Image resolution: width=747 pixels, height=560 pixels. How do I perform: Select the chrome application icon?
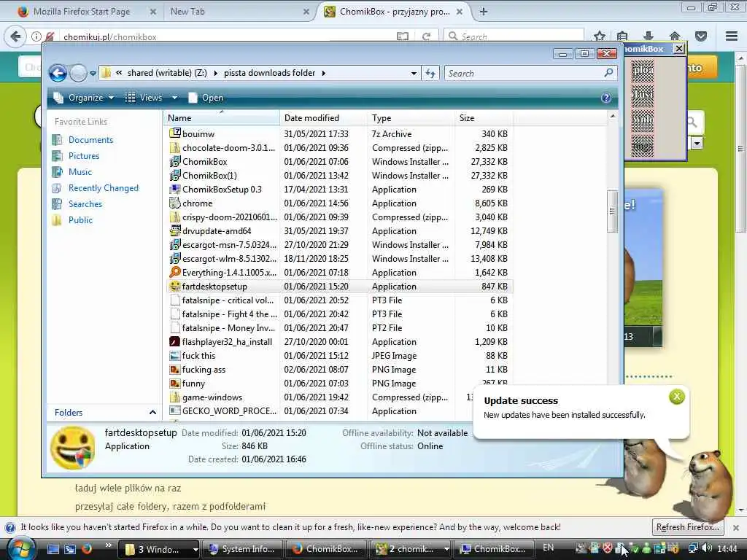175,203
